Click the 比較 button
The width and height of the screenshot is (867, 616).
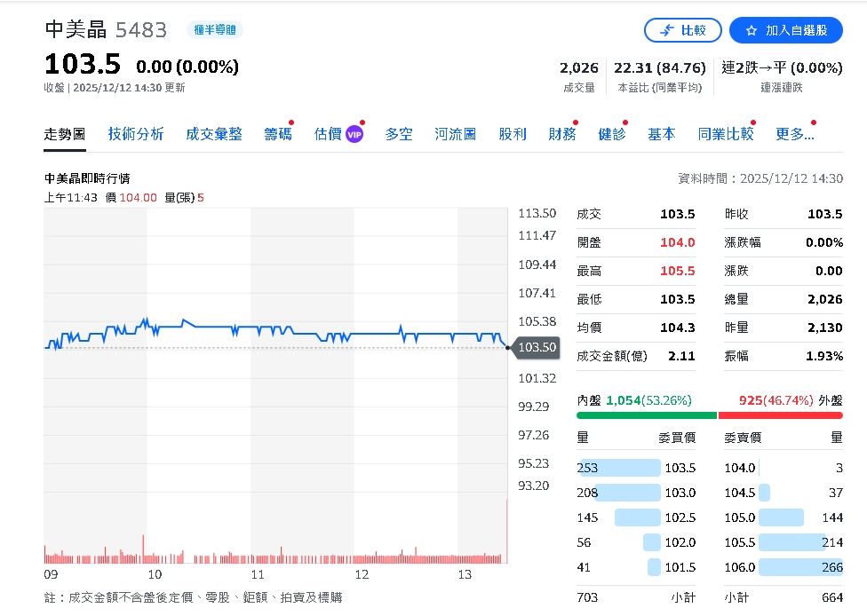(x=683, y=29)
